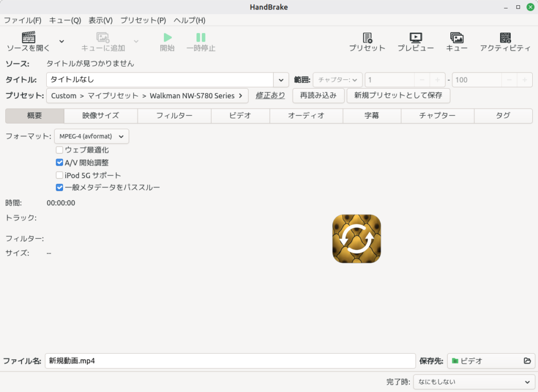The image size is (538, 392).
Task: Click the folder icon in 保存先 button
Action: [527, 361]
